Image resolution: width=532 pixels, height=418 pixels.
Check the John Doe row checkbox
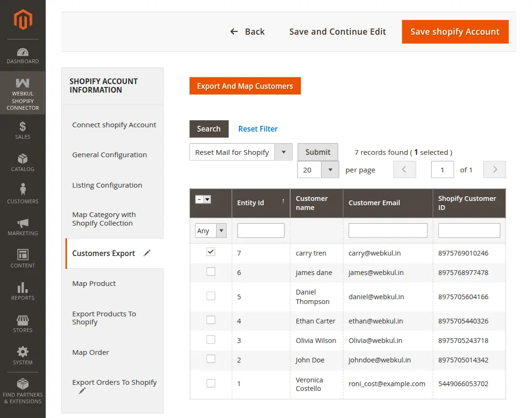pos(211,359)
